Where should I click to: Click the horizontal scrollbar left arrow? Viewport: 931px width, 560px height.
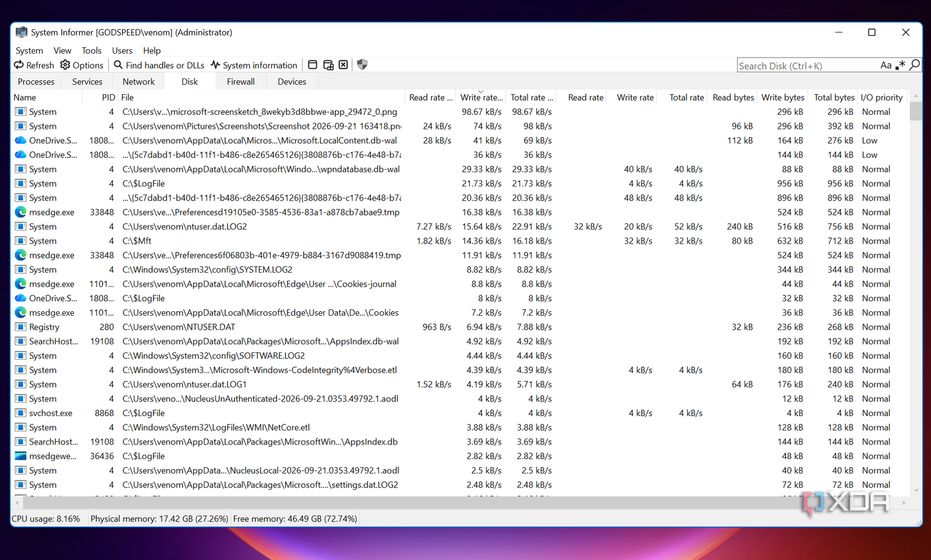pos(17,503)
